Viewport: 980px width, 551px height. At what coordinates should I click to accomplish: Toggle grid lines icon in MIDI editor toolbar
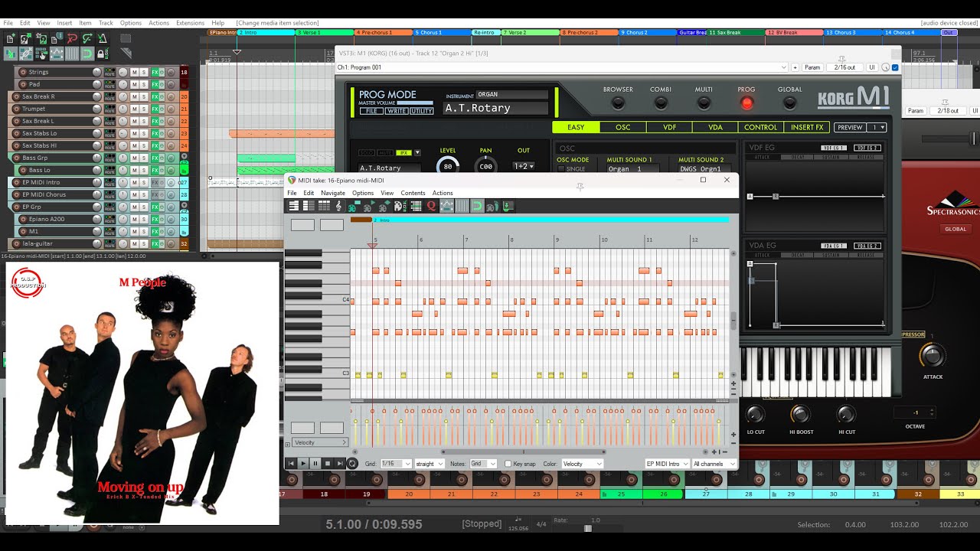coord(462,206)
